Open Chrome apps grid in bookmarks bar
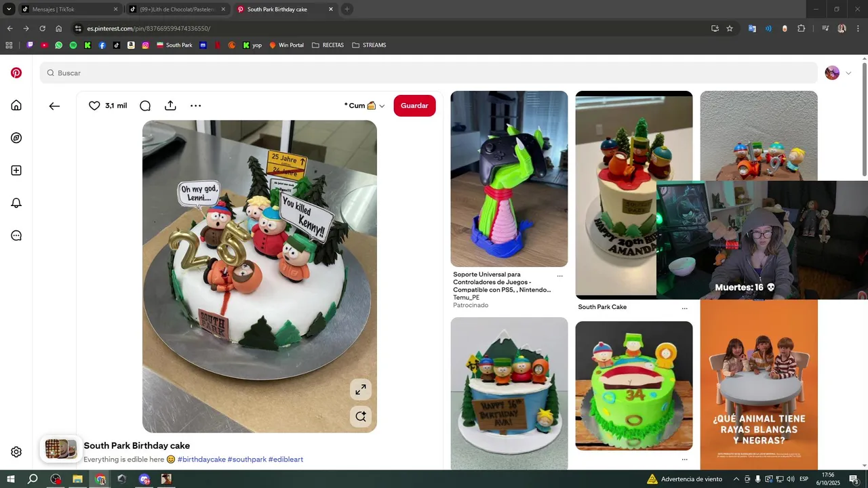868x488 pixels. click(9, 45)
